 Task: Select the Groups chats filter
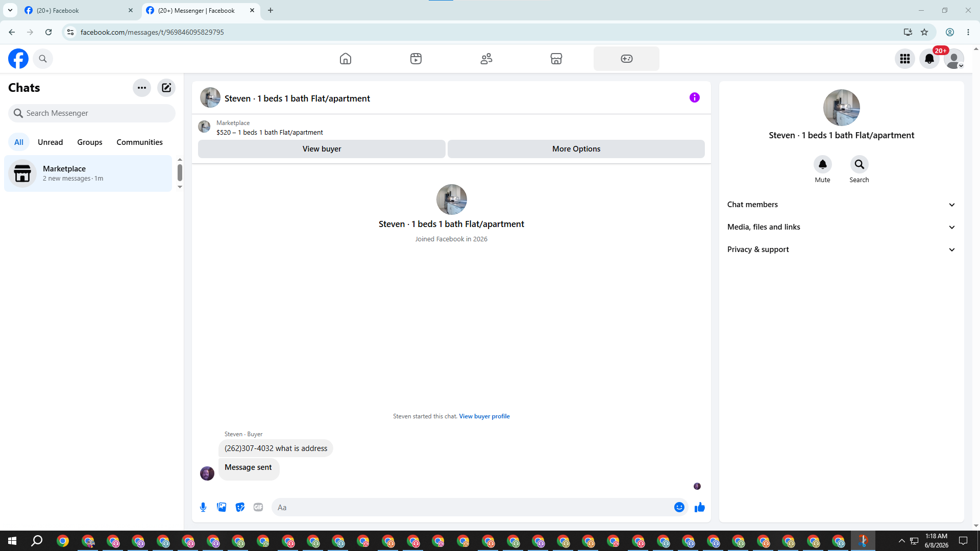90,142
